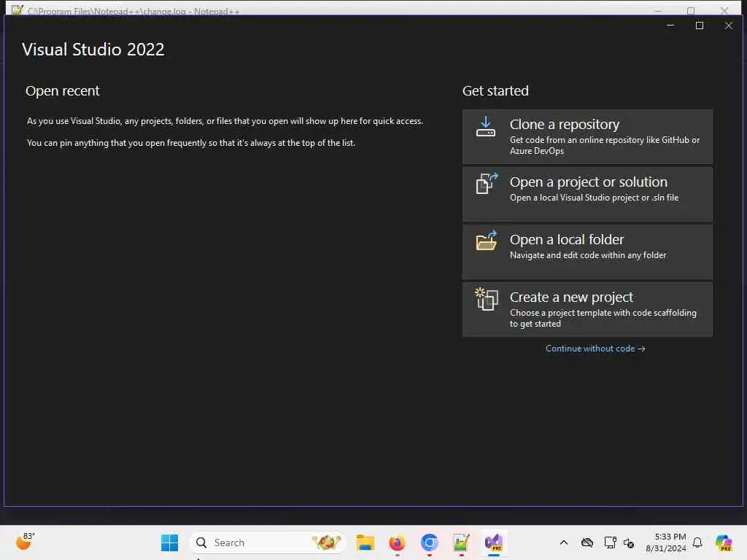Click the Notepad++ title bar app icon
This screenshot has height=560, width=747.
(18, 10)
